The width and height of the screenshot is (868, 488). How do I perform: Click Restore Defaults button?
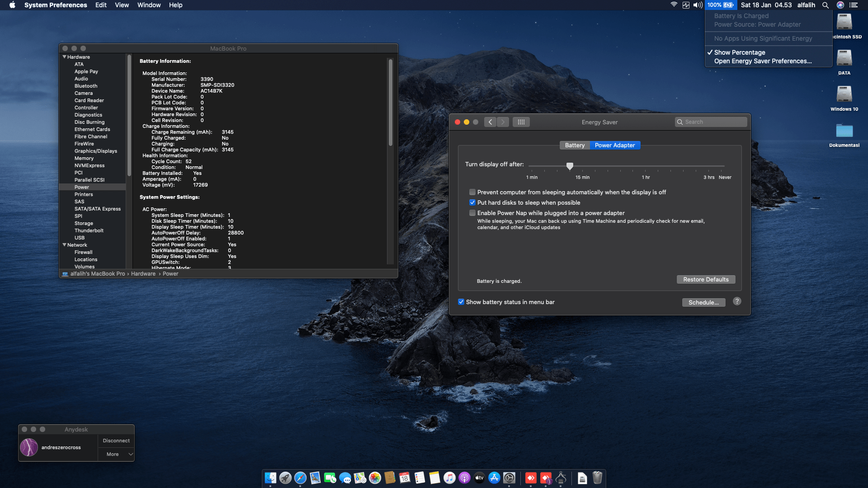point(706,280)
